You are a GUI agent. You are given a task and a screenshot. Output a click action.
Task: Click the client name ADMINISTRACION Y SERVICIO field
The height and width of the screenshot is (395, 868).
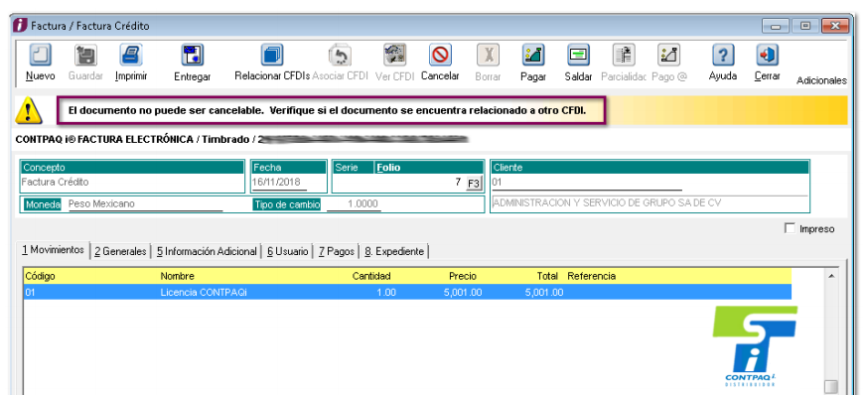pyautogui.click(x=650, y=203)
